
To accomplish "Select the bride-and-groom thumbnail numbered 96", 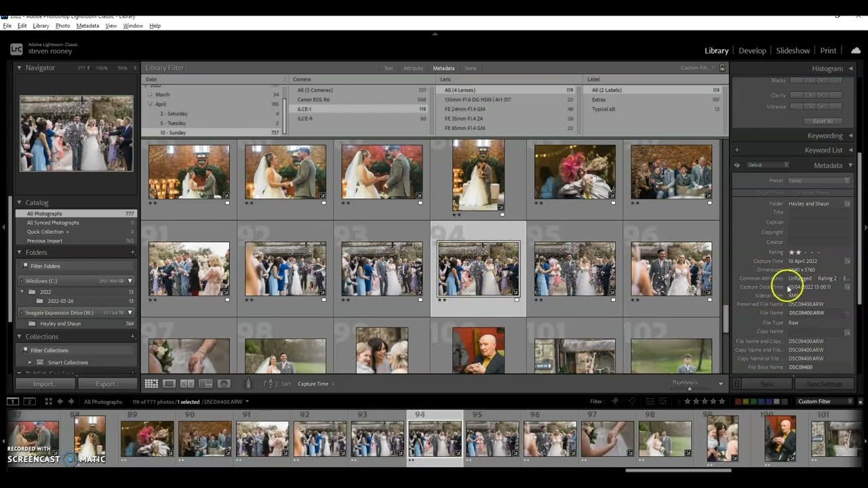I will (671, 268).
